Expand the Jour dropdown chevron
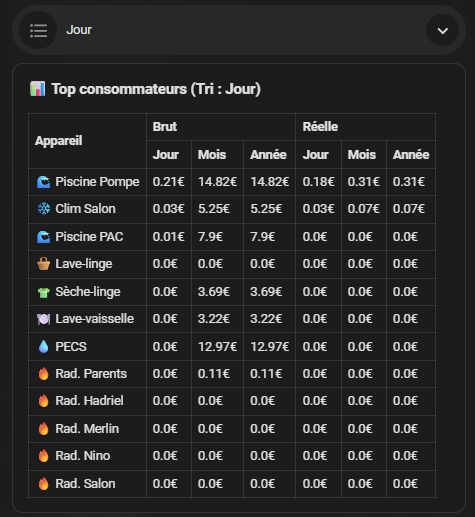This screenshot has width=475, height=517. tap(442, 31)
